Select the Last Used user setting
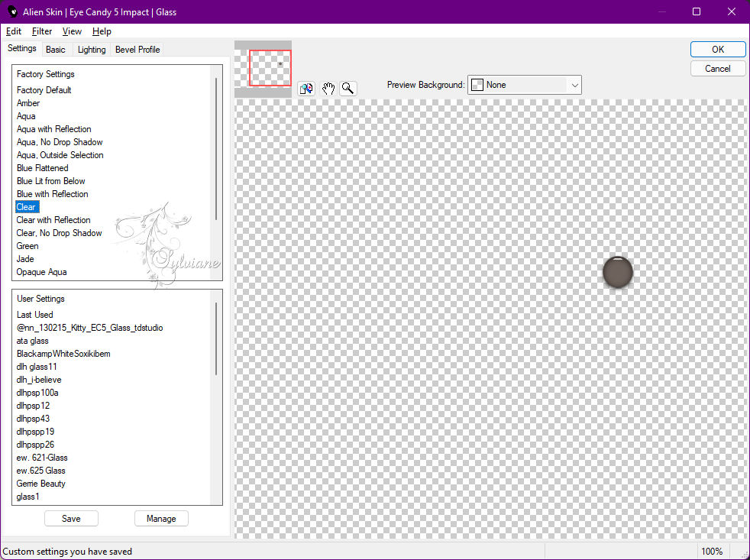The height and width of the screenshot is (560, 750). point(34,315)
